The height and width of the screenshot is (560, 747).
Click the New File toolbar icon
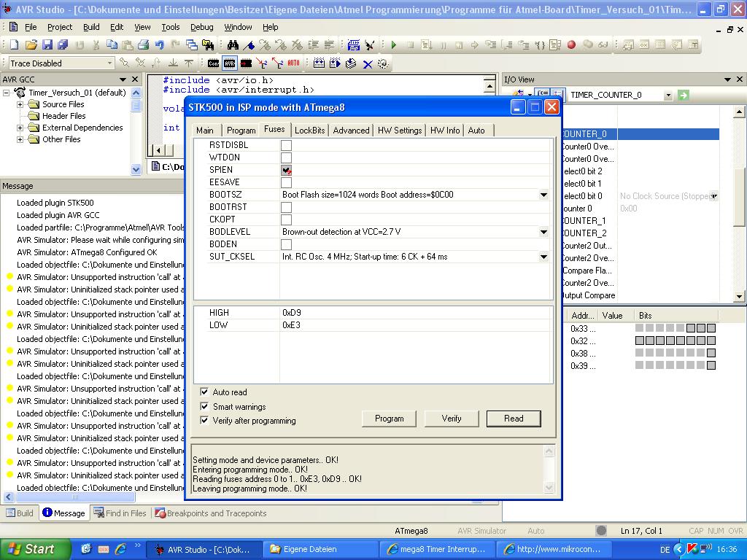pos(15,44)
